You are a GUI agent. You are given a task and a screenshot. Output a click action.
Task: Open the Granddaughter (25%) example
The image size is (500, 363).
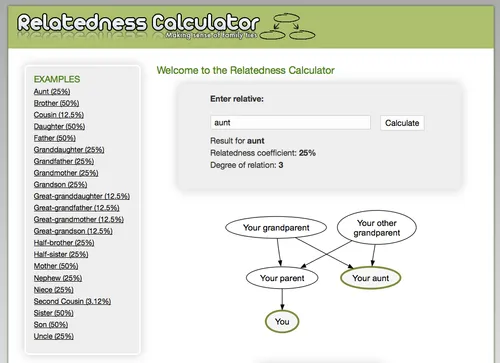(x=69, y=150)
